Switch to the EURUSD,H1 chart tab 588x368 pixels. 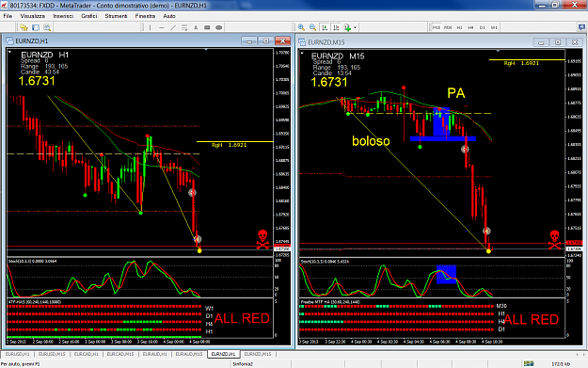click(18, 354)
